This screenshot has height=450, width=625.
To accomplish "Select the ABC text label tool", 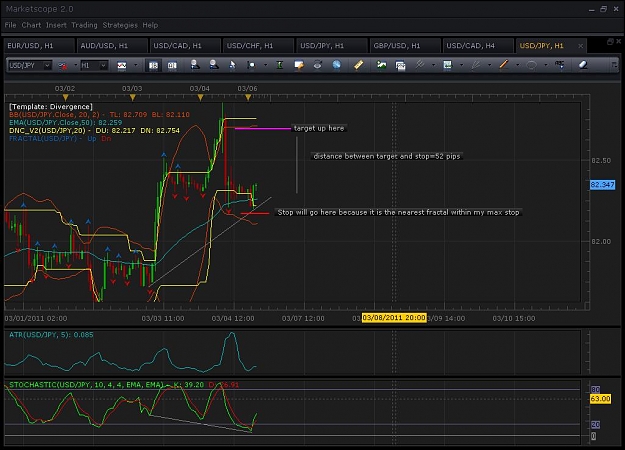I will click(x=560, y=65).
